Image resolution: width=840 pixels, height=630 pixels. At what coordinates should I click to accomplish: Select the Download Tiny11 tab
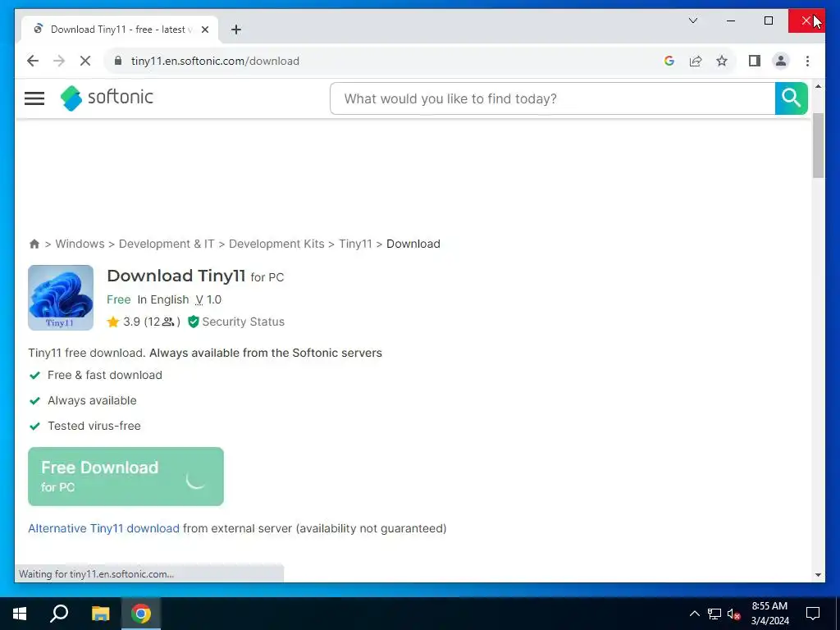point(120,30)
